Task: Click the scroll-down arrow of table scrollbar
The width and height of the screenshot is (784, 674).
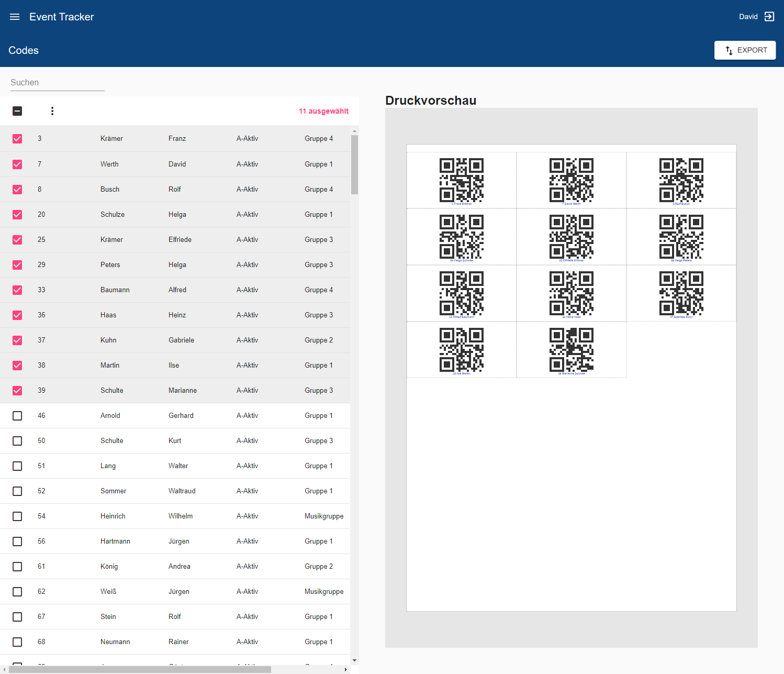Action: point(354,661)
